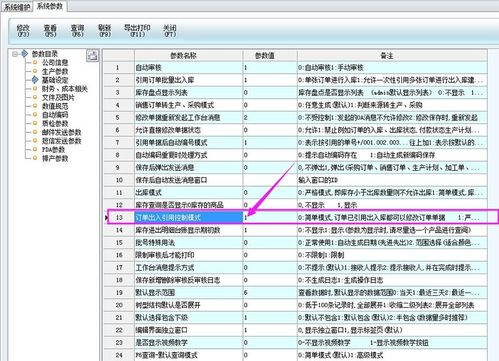The width and height of the screenshot is (499, 361).
Task: Select 排产参数 in the parameter tree
Action: click(55, 158)
